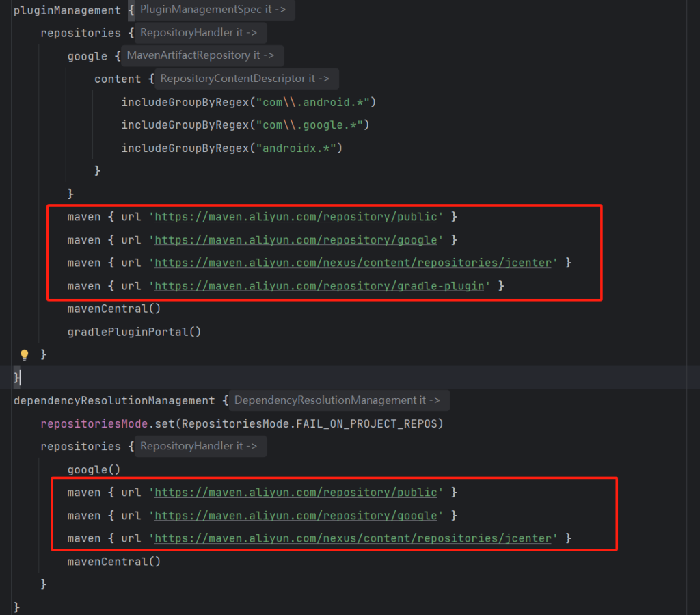This screenshot has width=700, height=615.
Task: Click the RepositoryHandler hint under pluginManagement
Action: point(198,32)
